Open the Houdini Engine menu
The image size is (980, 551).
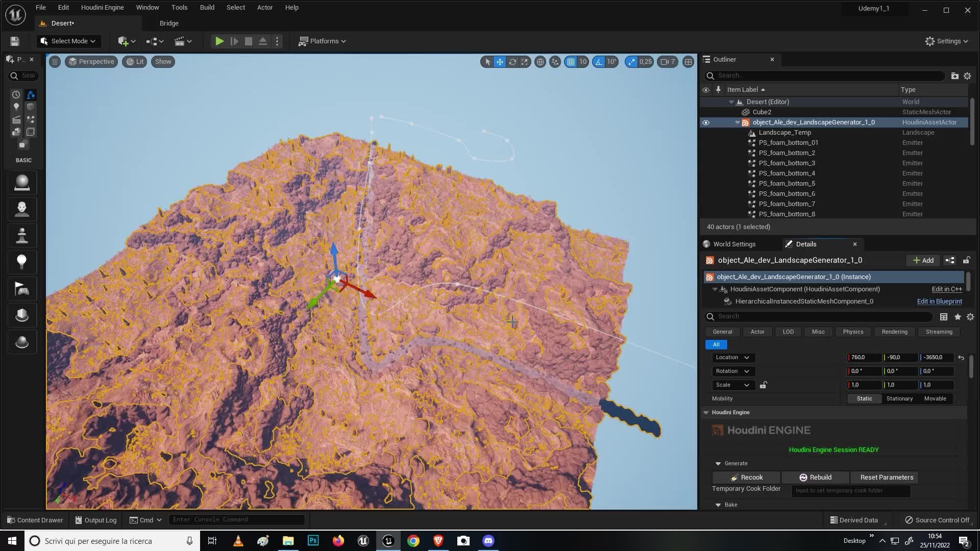(102, 7)
